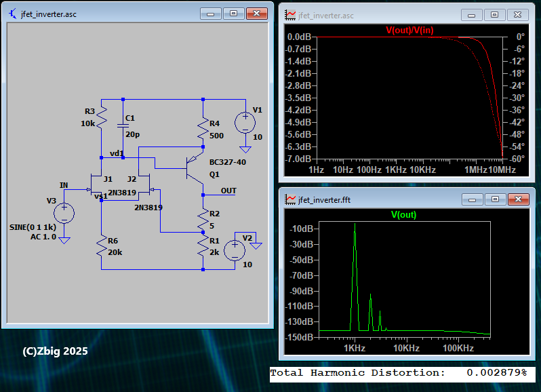Minimize the jfet_inverter.asc schematic window
The width and height of the screenshot is (541, 392).
tap(210, 14)
